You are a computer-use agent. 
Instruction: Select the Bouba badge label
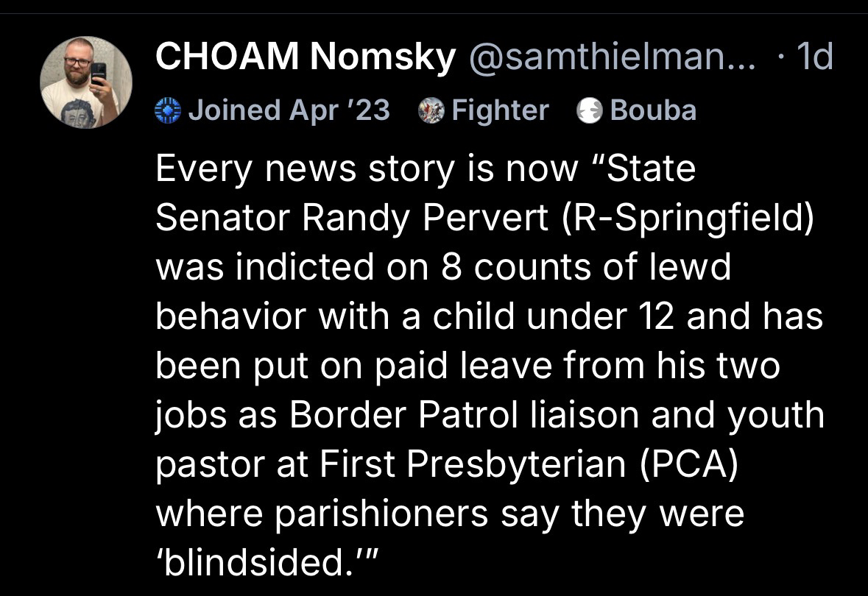coord(652,110)
